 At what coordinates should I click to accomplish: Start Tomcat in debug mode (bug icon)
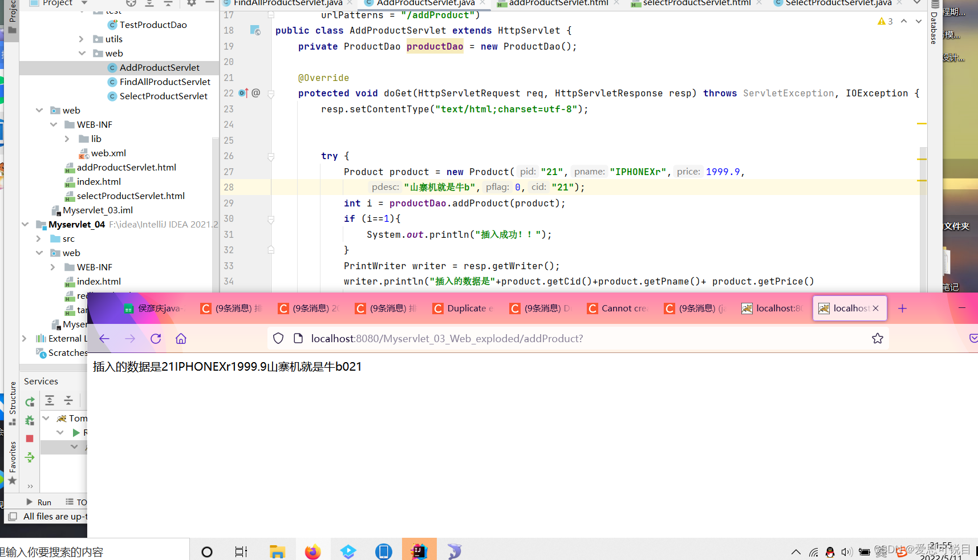[x=30, y=420]
